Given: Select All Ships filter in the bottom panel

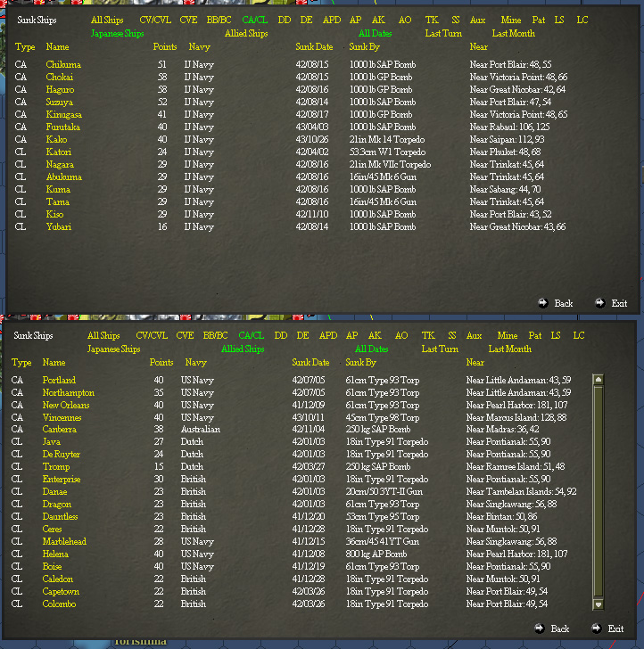Looking at the screenshot, I should click(103, 335).
